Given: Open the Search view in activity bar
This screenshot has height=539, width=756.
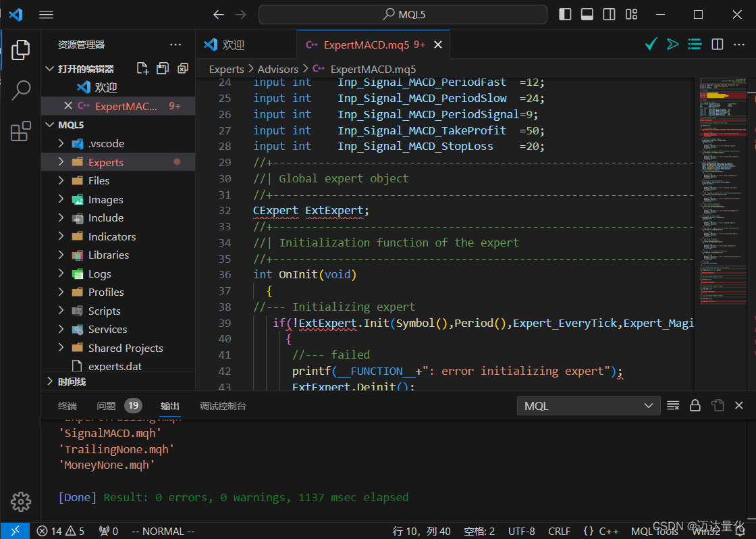Looking at the screenshot, I should 21,90.
